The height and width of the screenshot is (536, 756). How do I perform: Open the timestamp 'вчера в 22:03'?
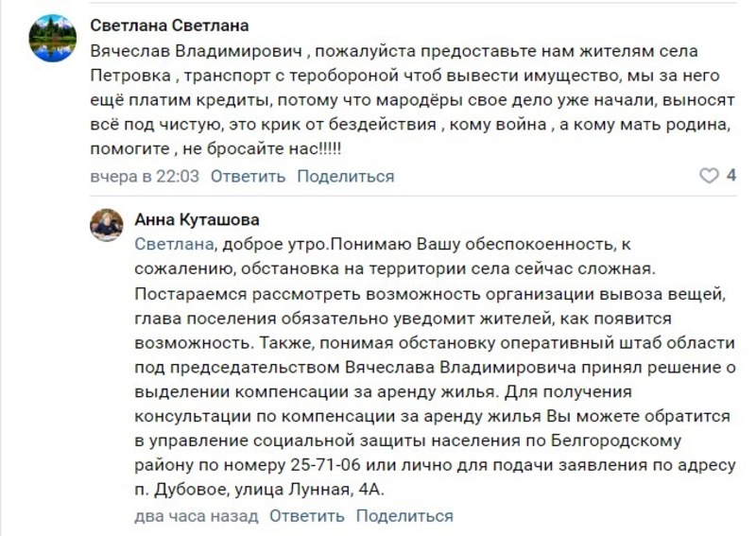point(145,177)
